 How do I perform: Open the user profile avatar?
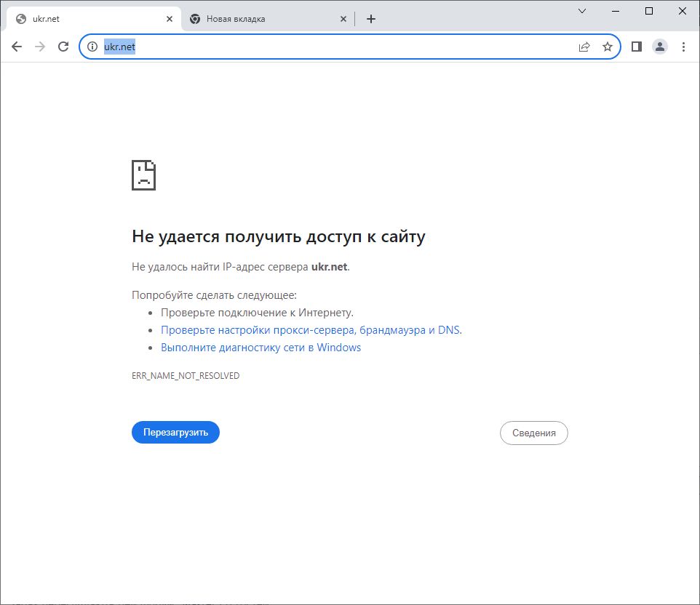tap(659, 47)
